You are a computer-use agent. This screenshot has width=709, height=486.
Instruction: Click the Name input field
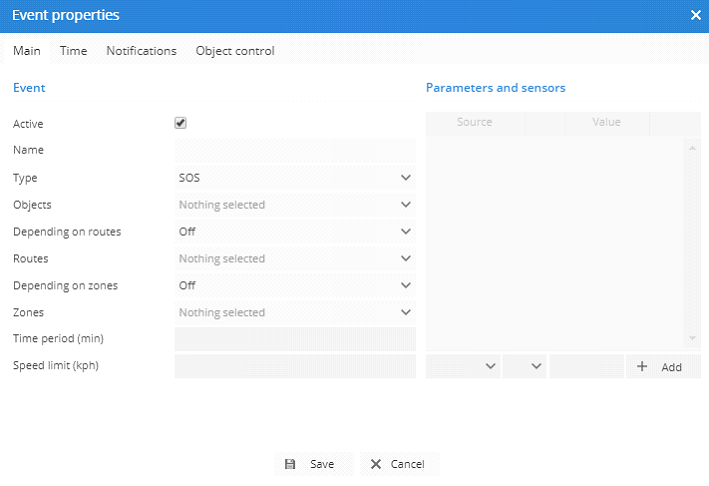click(294, 151)
